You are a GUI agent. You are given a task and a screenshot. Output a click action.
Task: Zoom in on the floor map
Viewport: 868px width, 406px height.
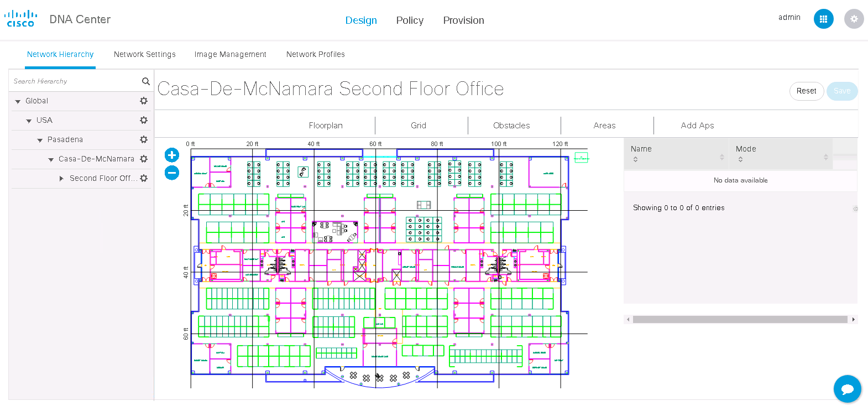[x=172, y=155]
